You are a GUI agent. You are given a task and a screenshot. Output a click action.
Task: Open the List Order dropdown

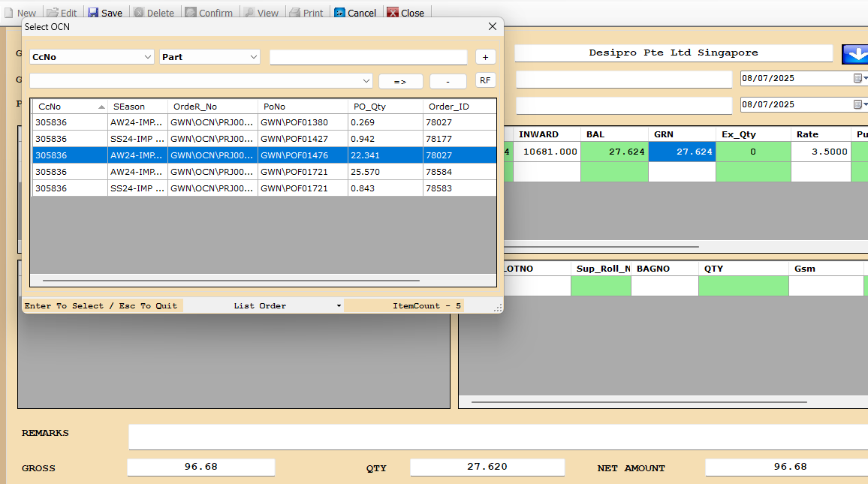pos(339,306)
